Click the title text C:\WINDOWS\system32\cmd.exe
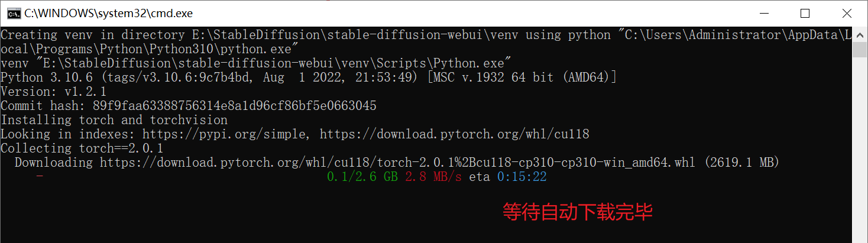868x243 pixels. [108, 13]
